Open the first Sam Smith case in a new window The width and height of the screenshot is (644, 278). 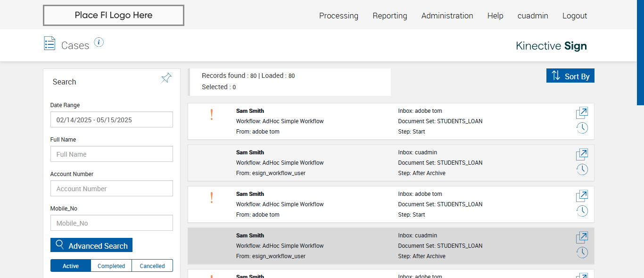coord(582,113)
